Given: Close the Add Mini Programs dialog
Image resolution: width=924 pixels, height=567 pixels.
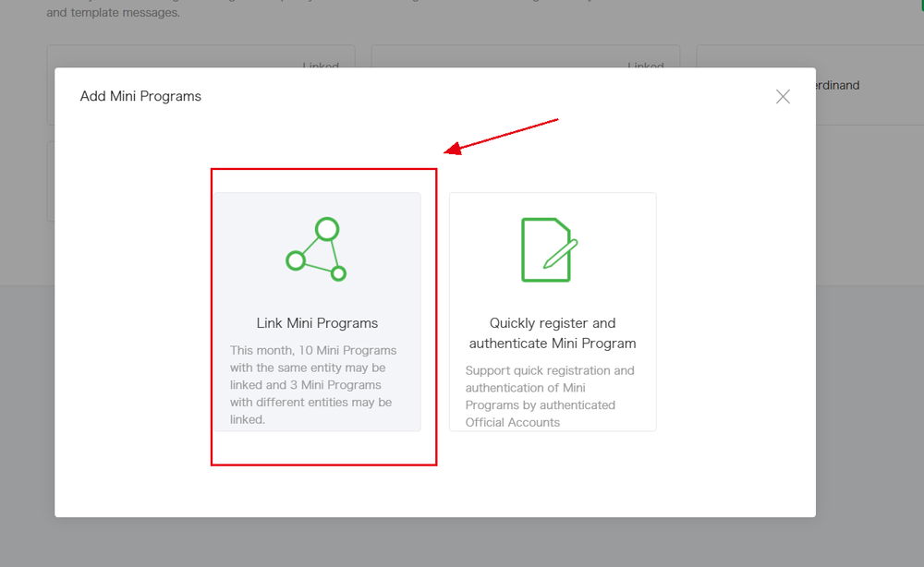Looking at the screenshot, I should point(783,97).
